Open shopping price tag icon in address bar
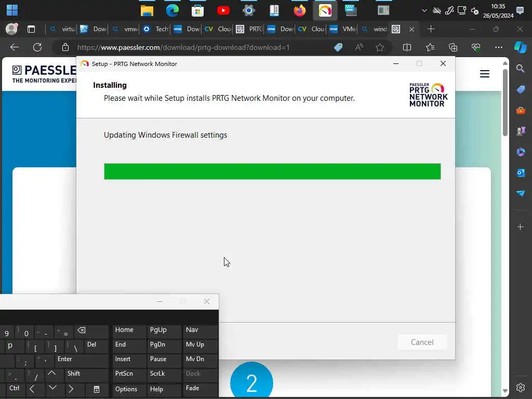The image size is (532, 399). [x=338, y=47]
